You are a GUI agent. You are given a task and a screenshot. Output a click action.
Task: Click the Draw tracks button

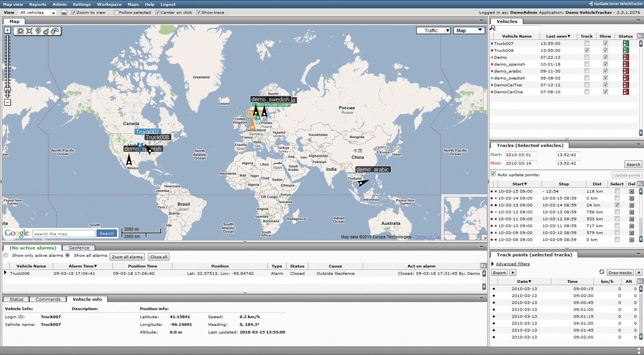tap(620, 272)
